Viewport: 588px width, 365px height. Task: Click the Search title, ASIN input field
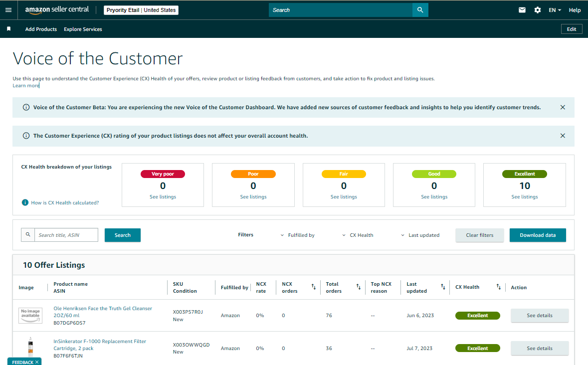click(66, 235)
